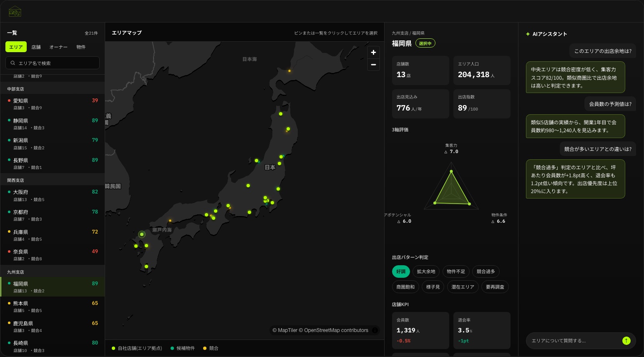This screenshot has width=644, height=357.
Task: Switch to the 店舗 tab
Action: coord(36,47)
